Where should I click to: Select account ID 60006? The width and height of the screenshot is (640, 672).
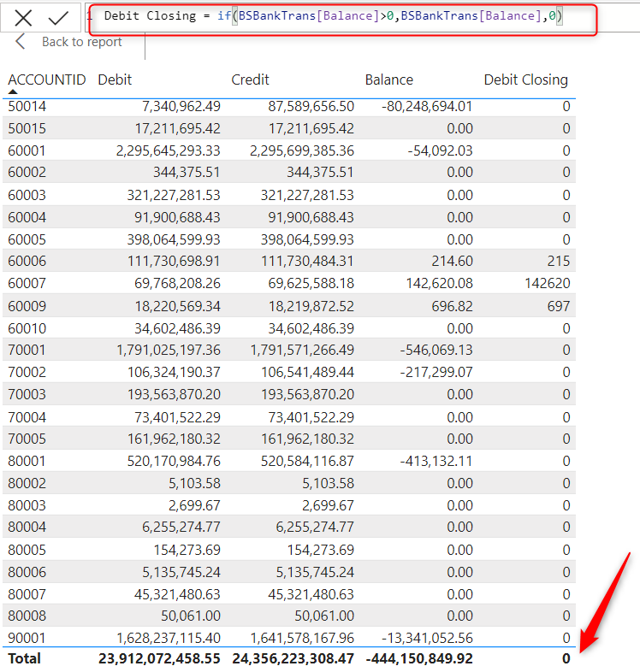pyautogui.click(x=27, y=261)
